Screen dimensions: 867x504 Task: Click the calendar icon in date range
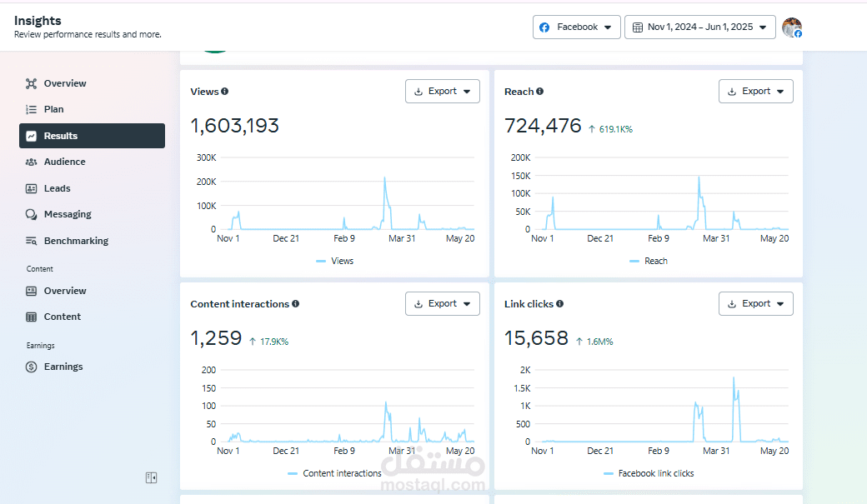click(637, 27)
